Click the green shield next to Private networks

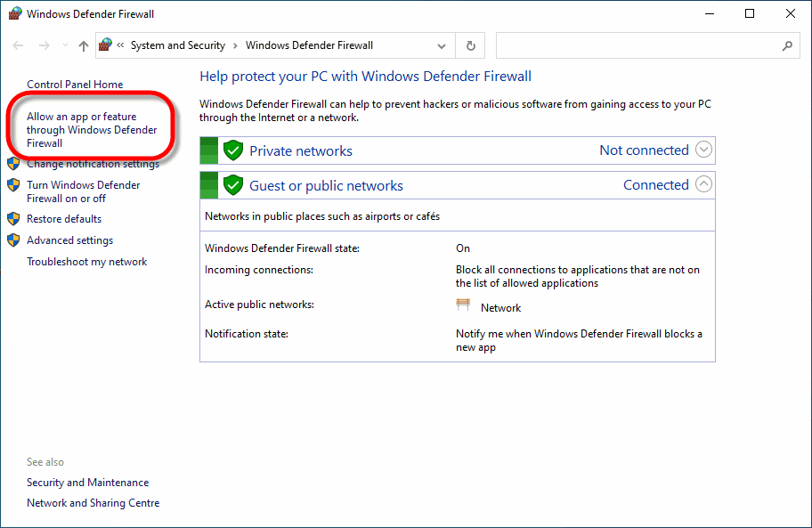pos(233,150)
